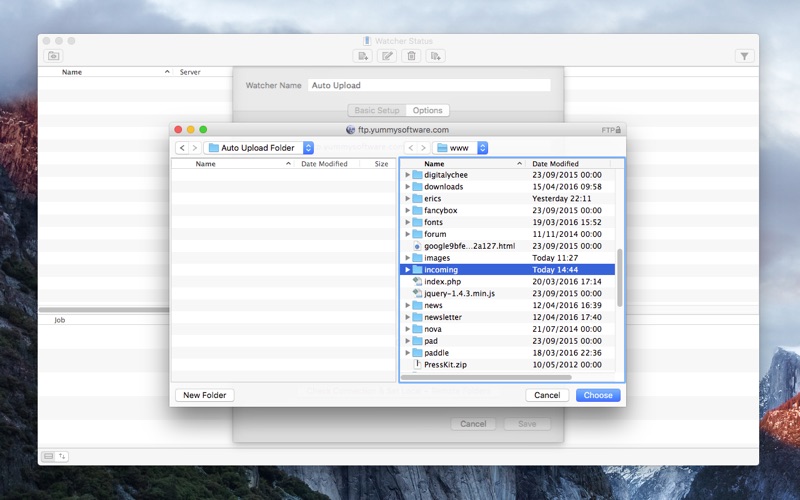Select the 'downloads' folder row
800x500 pixels.
(508, 187)
